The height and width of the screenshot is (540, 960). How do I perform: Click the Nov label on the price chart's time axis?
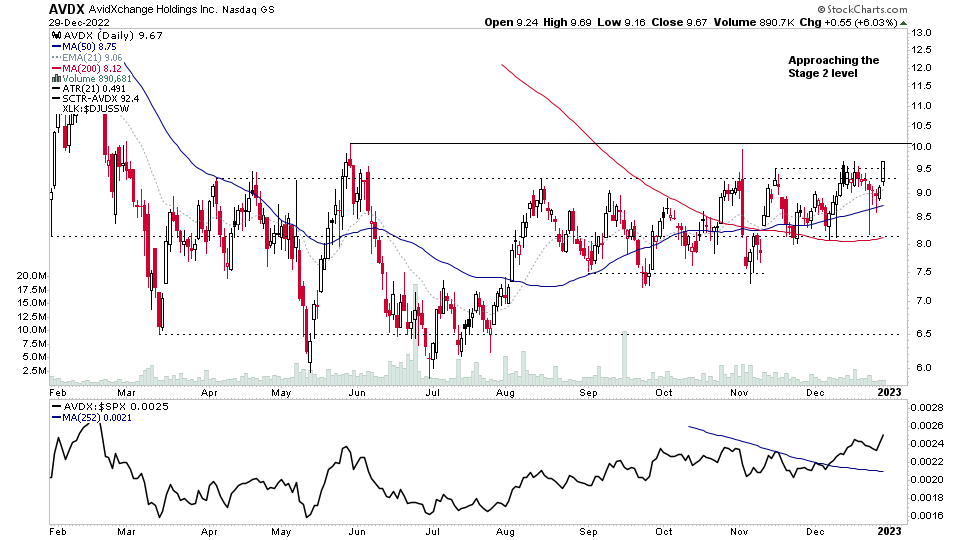tap(739, 392)
